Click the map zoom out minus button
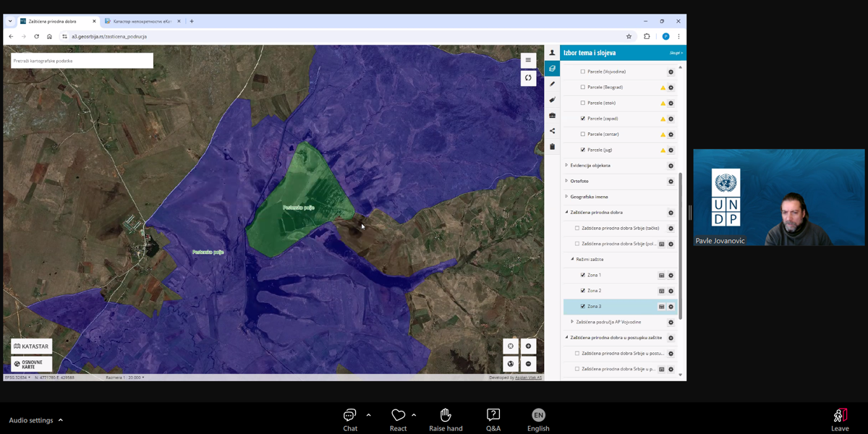The image size is (868, 434). [x=528, y=364]
